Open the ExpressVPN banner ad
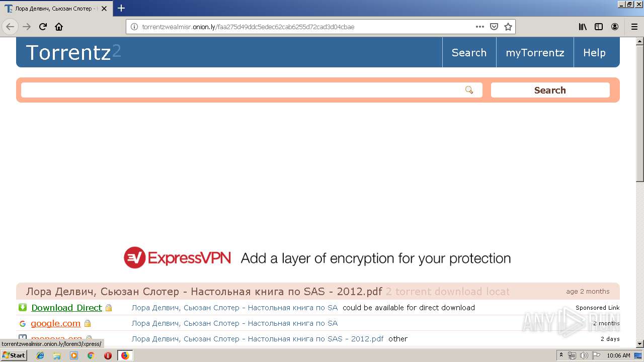 pos(317,258)
